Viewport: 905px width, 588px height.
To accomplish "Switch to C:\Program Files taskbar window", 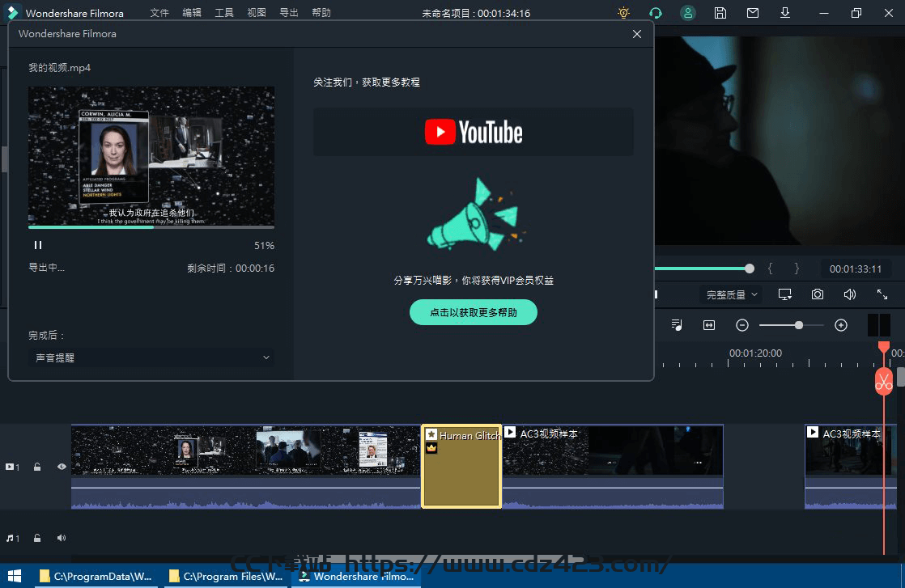I will click(x=227, y=576).
